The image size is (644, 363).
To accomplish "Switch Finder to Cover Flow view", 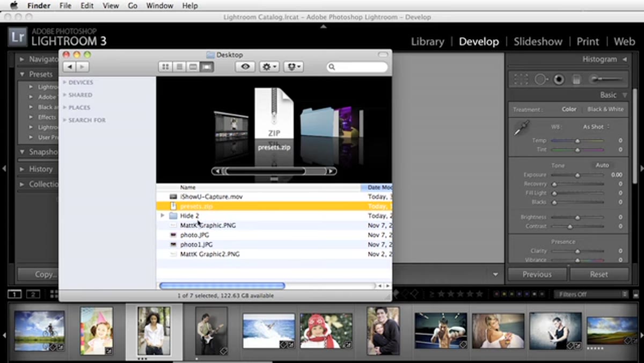I will click(207, 67).
